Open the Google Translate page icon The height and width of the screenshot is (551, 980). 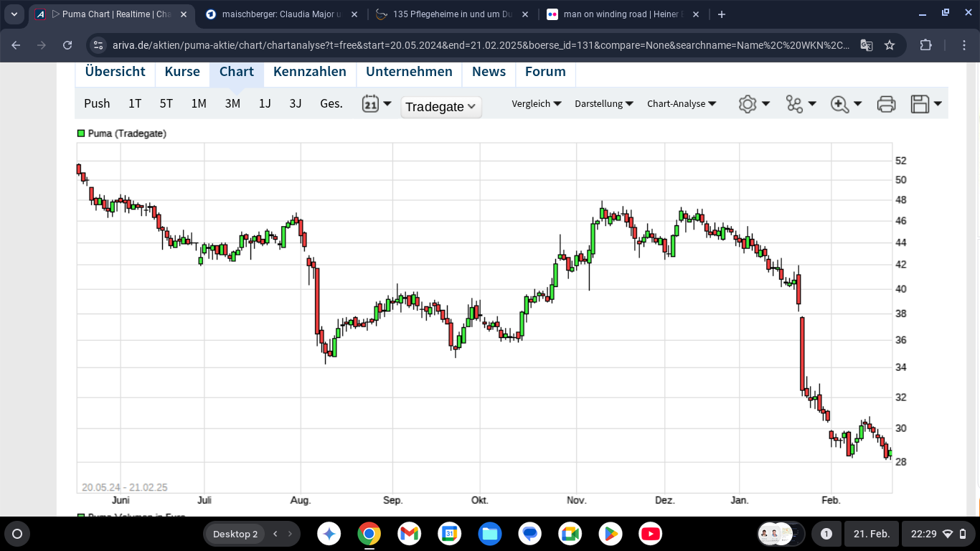(867, 45)
